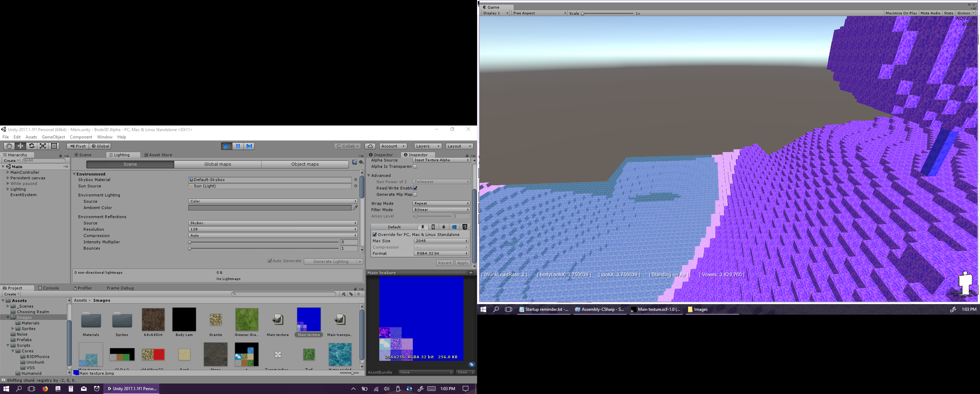This screenshot has height=394, width=980.
Task: Select the Scale tool
Action: (x=43, y=146)
